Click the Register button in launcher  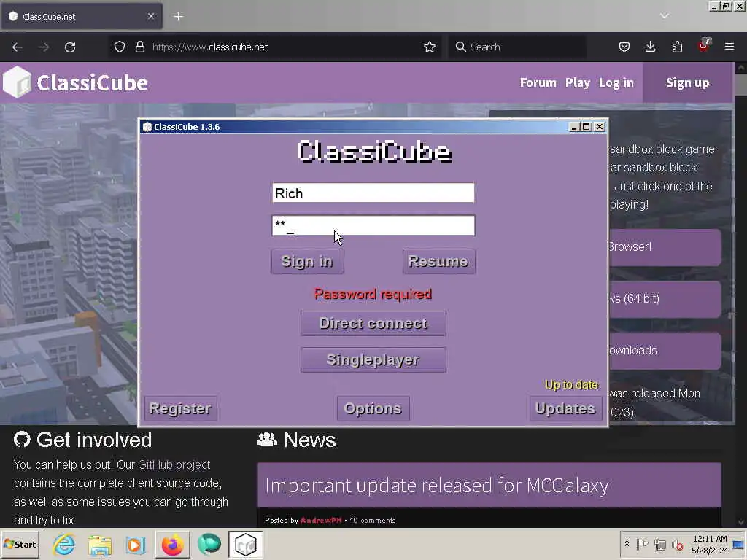click(x=181, y=408)
